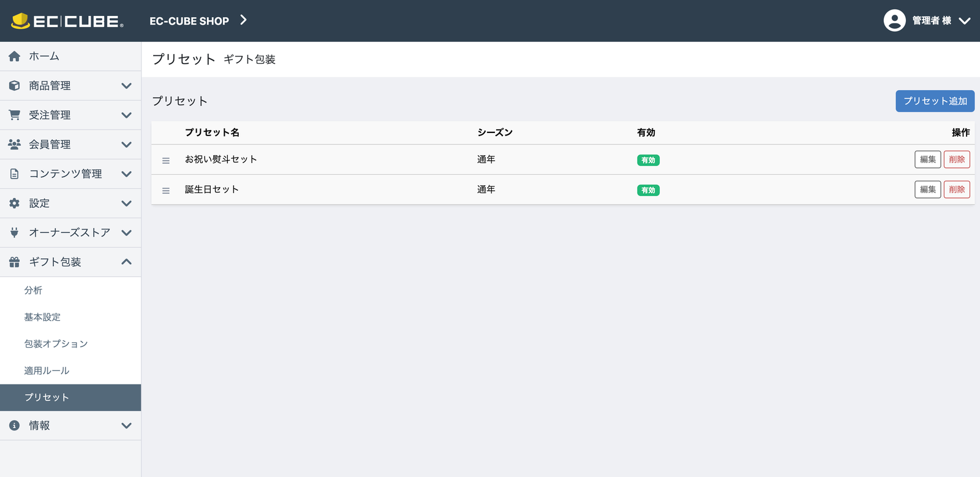The image size is (980, 477).
Task: Go to the 適用ルール submenu item
Action: coord(47,371)
